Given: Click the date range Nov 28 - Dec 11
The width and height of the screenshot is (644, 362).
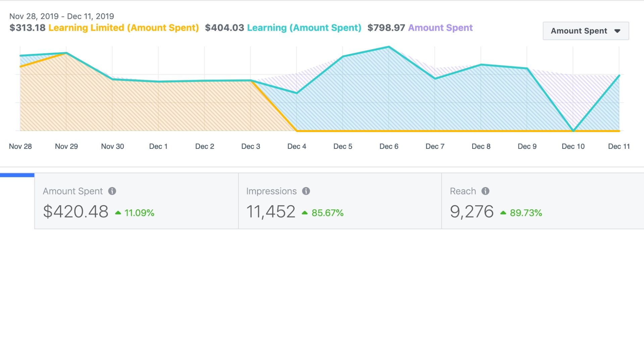Looking at the screenshot, I should 62,16.
